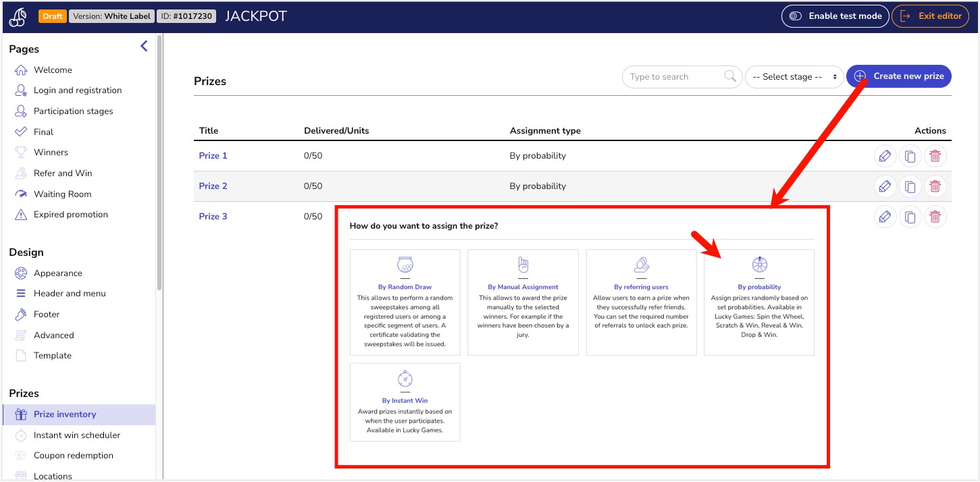This screenshot has width=980, height=482.
Task: Enable test mode toggle
Action: [835, 16]
